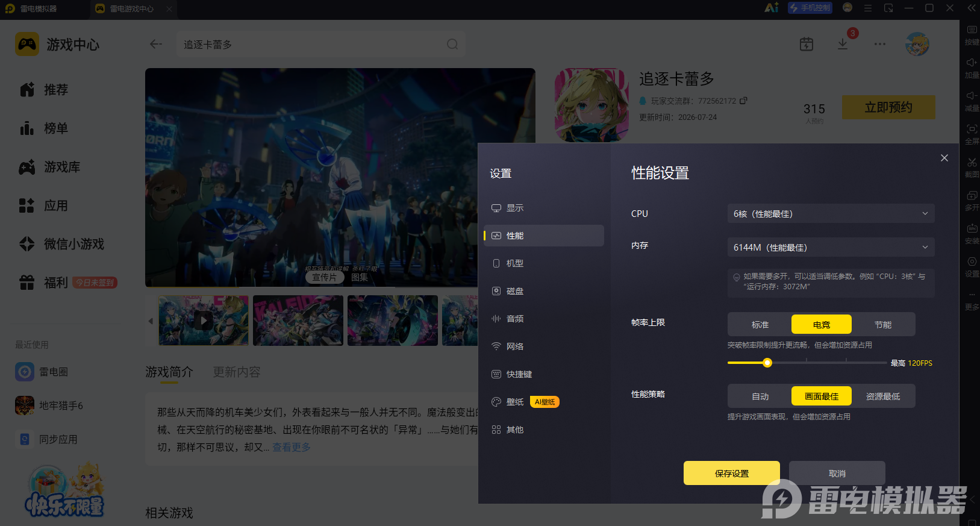This screenshot has height=526, width=980.
Task: Click the search field containing 追逐卡蕾多
Action: click(320, 44)
